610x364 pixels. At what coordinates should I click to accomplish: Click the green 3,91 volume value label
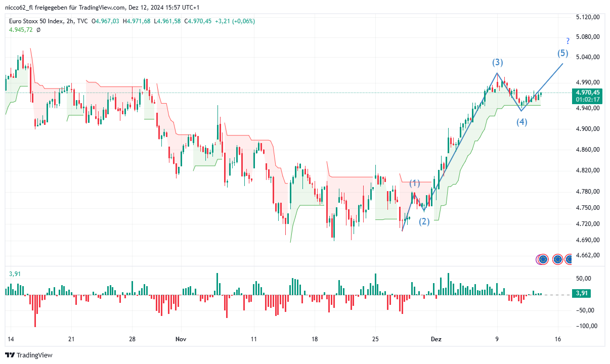click(581, 292)
